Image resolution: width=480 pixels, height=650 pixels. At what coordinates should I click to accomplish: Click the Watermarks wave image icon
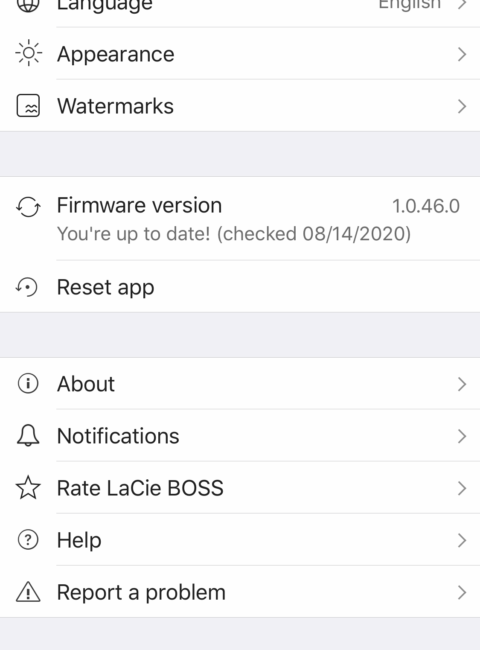pos(28,106)
